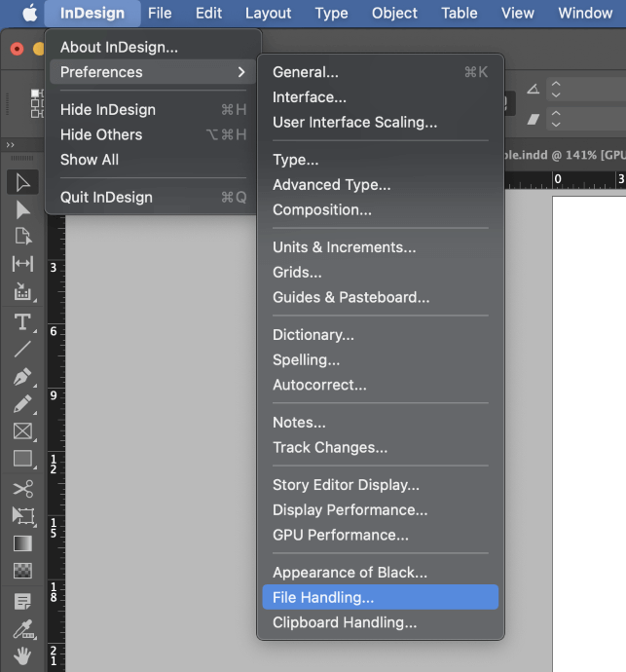Open Composition... preferences
626x672 pixels.
(381, 209)
